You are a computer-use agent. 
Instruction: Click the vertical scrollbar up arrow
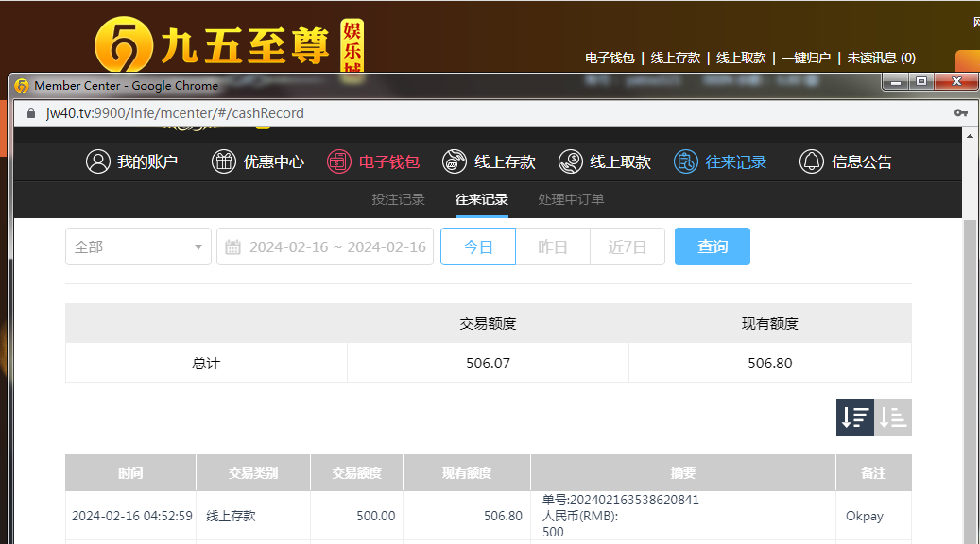(x=970, y=136)
